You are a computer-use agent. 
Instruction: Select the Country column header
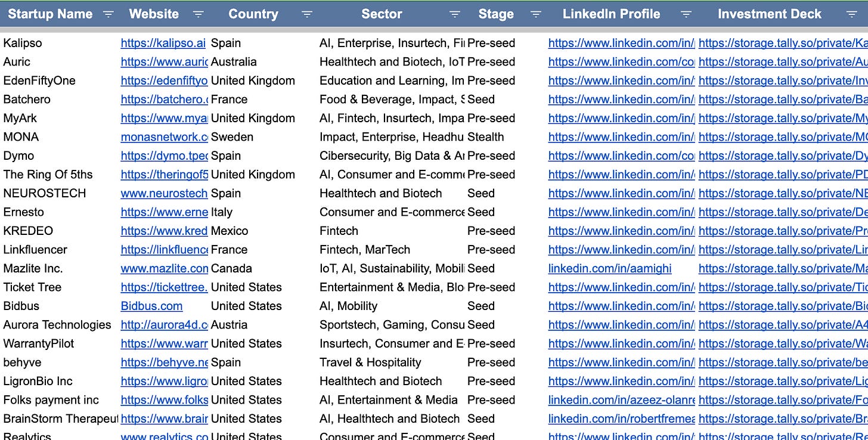pos(253,14)
